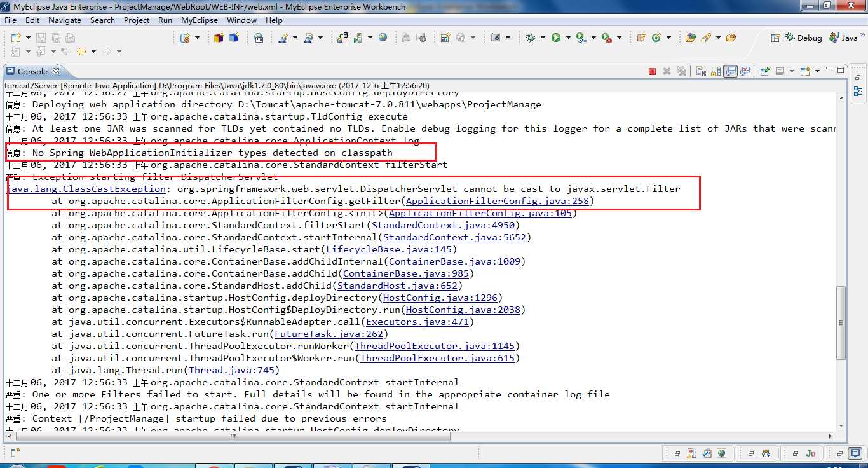The width and height of the screenshot is (868, 468).
Task: Open the LifecycleBase.java:145 link
Action: pos(388,249)
